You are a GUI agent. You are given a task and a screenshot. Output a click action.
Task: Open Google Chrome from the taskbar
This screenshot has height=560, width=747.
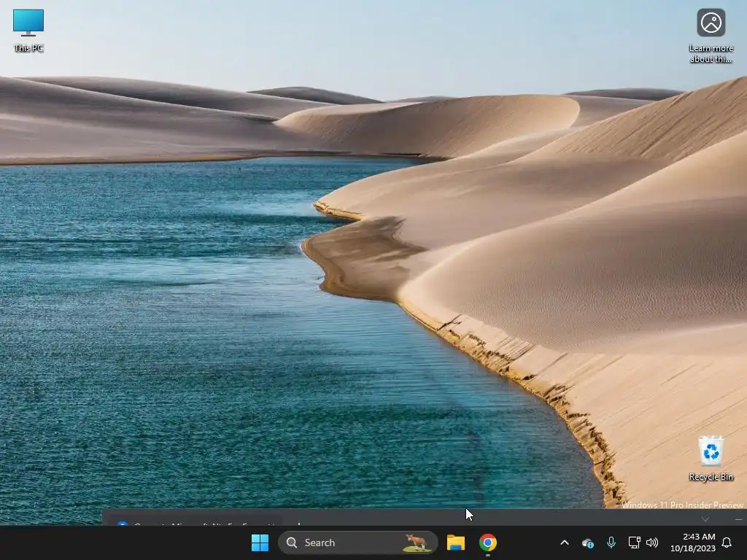point(488,542)
